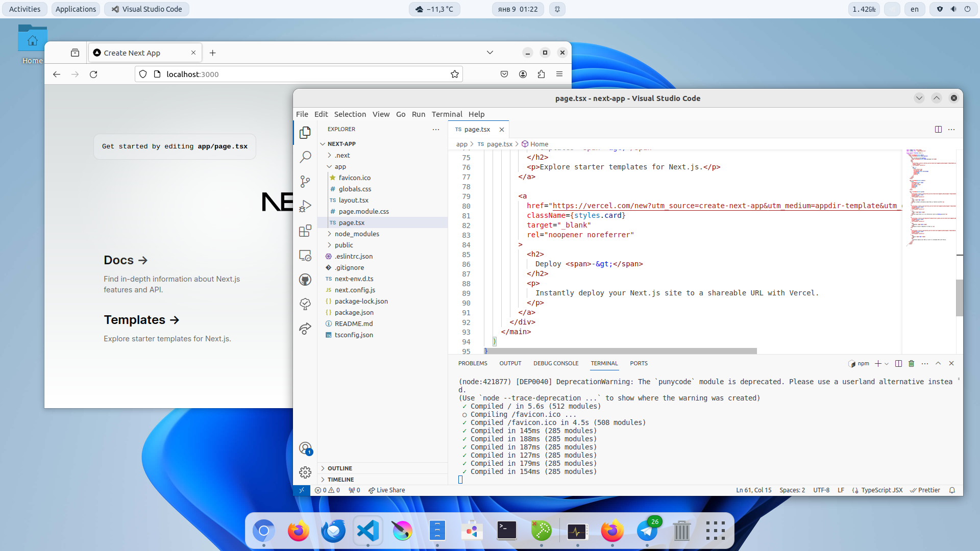The width and height of the screenshot is (980, 551).
Task: Click remote window indicator in status bar
Action: click(x=302, y=490)
